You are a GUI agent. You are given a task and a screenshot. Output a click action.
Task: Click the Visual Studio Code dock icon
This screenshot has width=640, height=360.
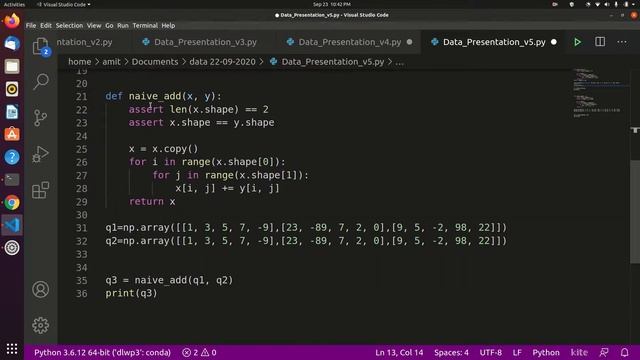pos(12,225)
